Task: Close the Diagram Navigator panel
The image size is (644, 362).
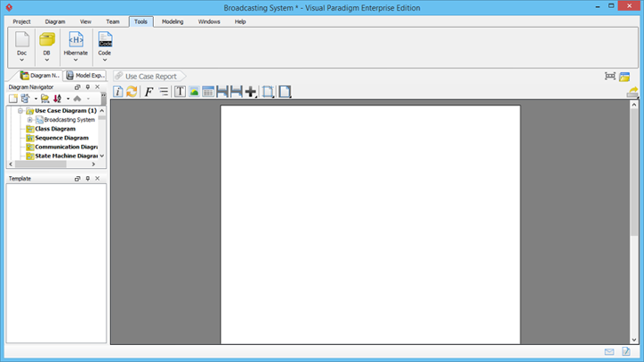Action: click(x=97, y=87)
